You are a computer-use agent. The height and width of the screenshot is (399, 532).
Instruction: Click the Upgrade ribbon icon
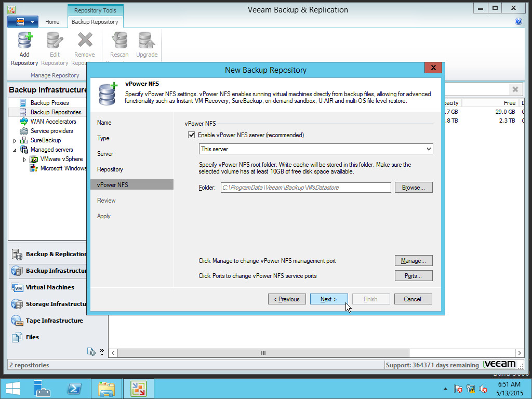(x=147, y=40)
